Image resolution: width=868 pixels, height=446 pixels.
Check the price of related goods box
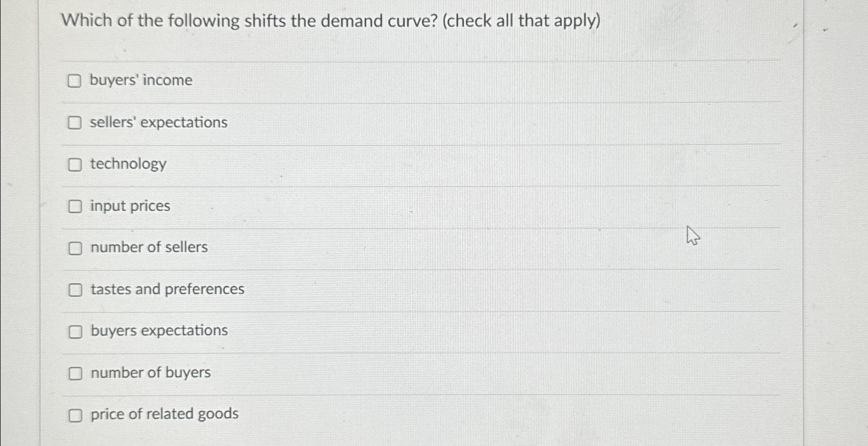pos(75,415)
